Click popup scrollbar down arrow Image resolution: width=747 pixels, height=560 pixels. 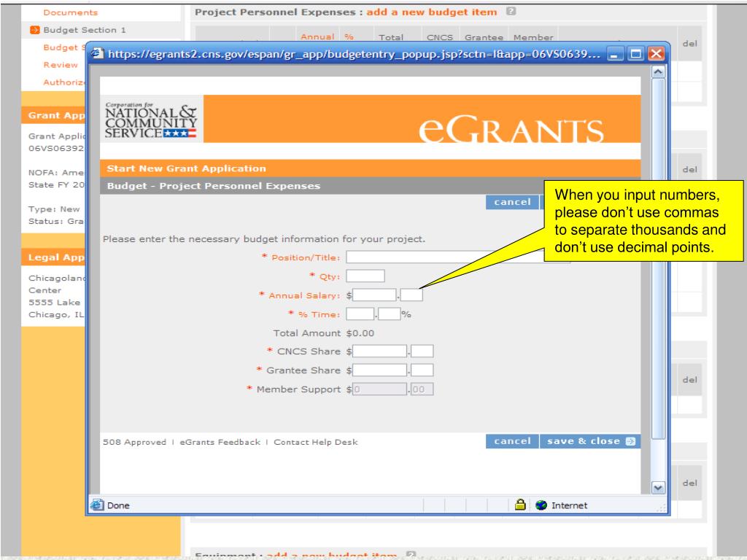coord(658,488)
